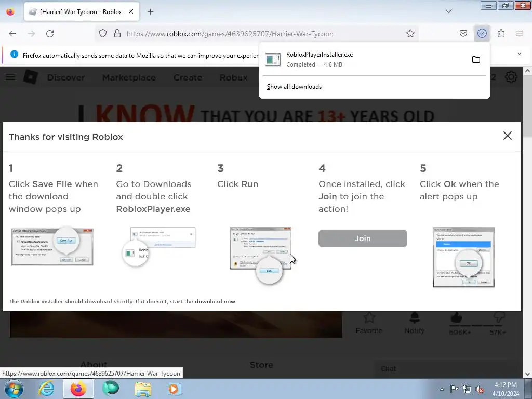This screenshot has width=532, height=399.
Task: Open media player from taskbar
Action: pyautogui.click(x=175, y=389)
